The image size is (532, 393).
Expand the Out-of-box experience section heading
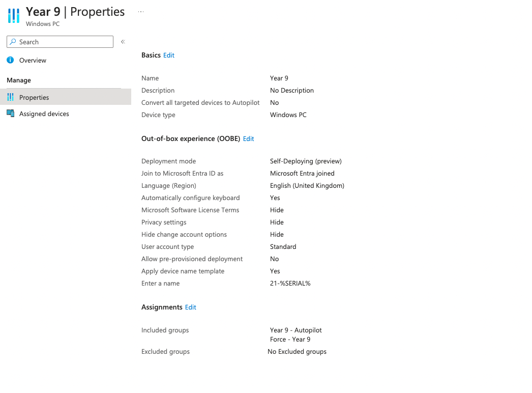[191, 138]
